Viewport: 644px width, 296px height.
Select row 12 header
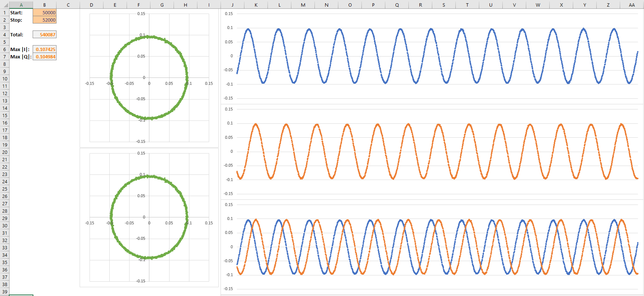[x=4, y=93]
